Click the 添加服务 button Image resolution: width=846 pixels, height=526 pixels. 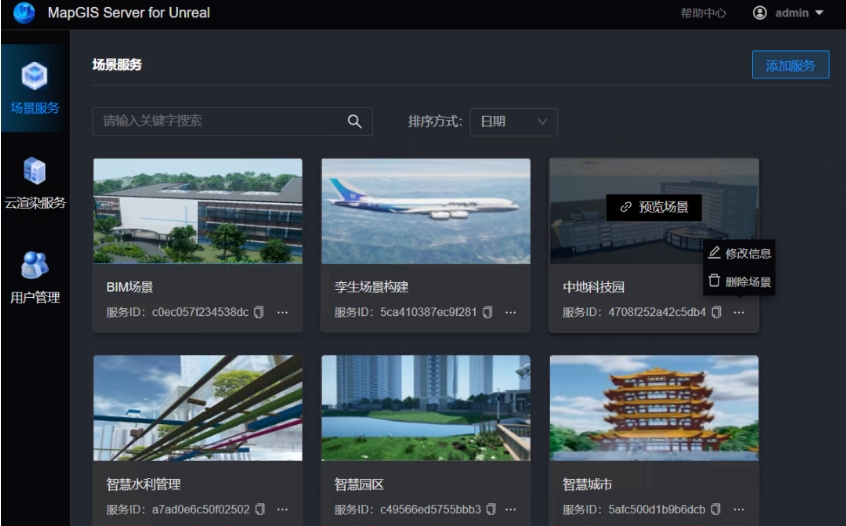tap(790, 66)
